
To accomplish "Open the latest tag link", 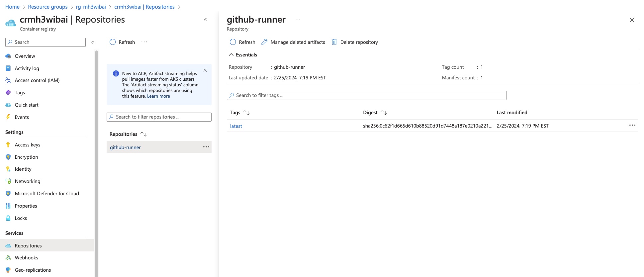I will (x=236, y=126).
